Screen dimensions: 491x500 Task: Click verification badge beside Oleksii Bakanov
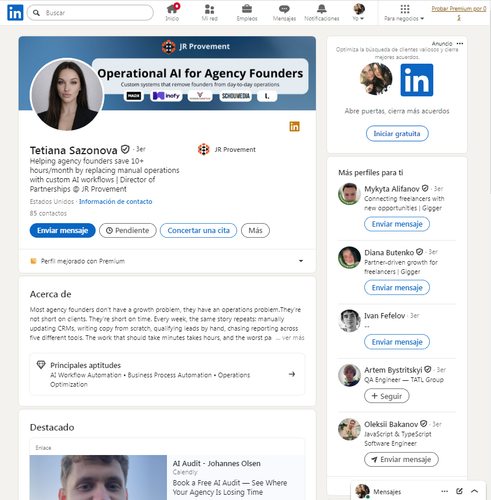(424, 424)
